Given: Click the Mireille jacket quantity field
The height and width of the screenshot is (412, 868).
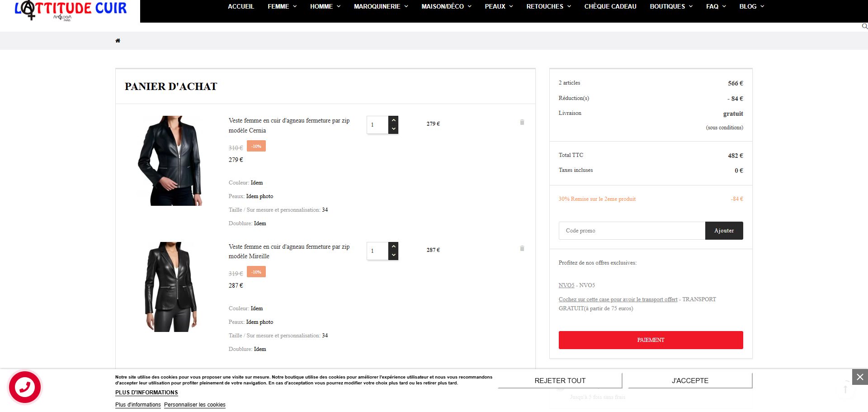Looking at the screenshot, I should (377, 251).
